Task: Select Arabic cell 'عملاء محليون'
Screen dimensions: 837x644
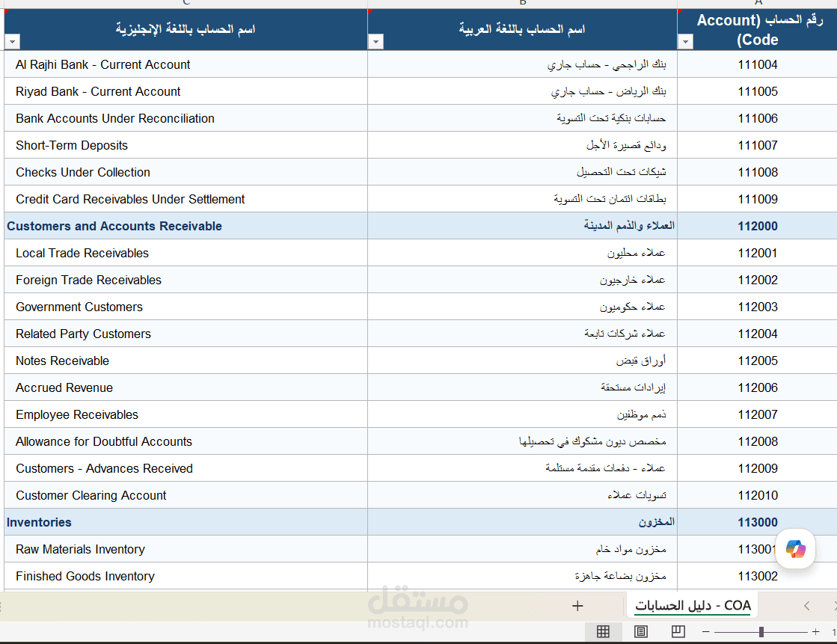Action: click(523, 253)
